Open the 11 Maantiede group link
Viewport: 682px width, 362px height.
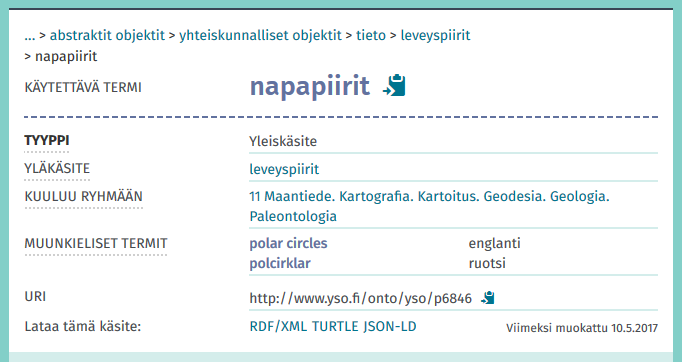(x=429, y=206)
